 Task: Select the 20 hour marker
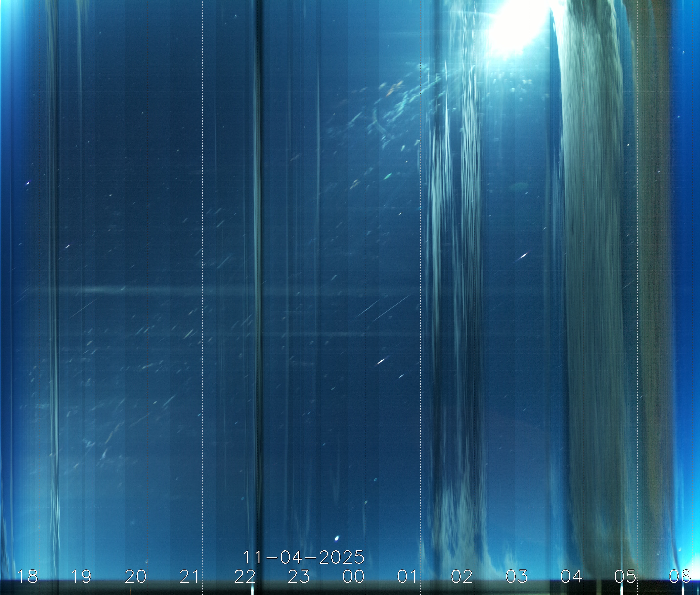coord(136,576)
